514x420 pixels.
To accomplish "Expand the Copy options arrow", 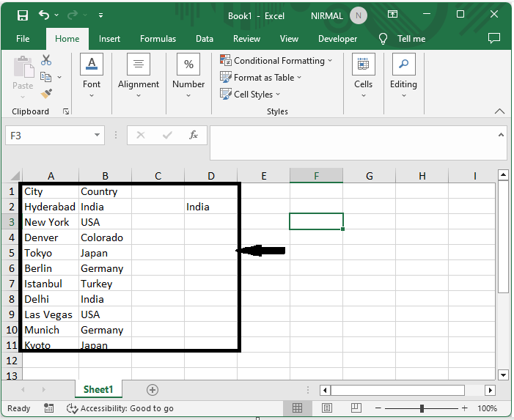I will click(x=59, y=77).
